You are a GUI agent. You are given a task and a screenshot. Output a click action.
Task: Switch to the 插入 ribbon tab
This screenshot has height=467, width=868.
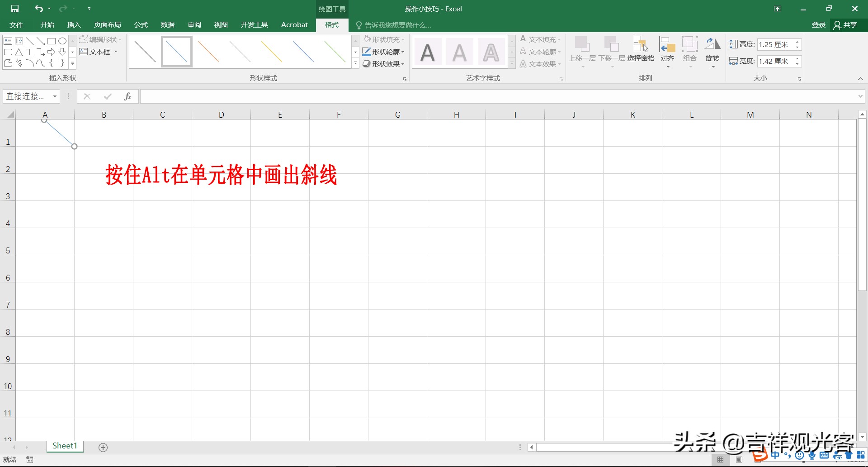73,25
